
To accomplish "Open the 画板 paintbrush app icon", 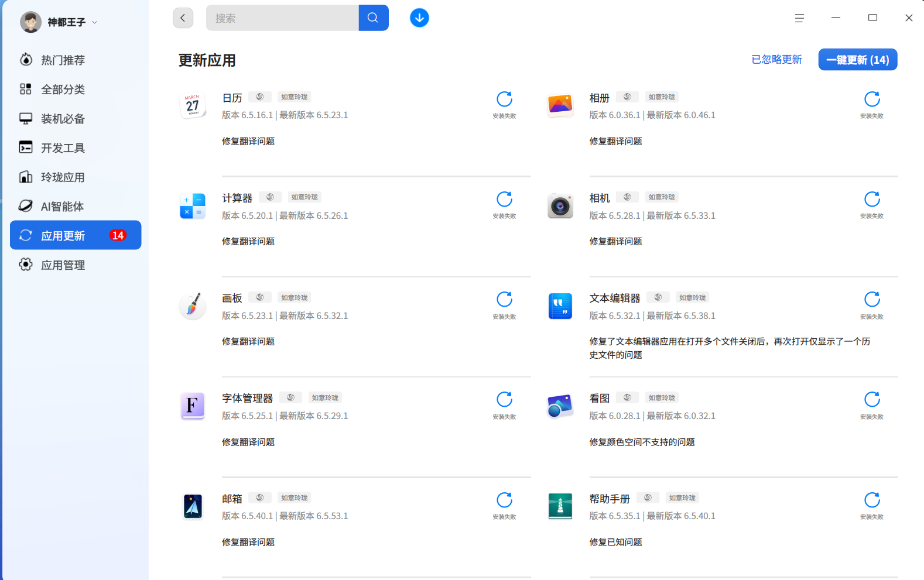I will tap(193, 306).
